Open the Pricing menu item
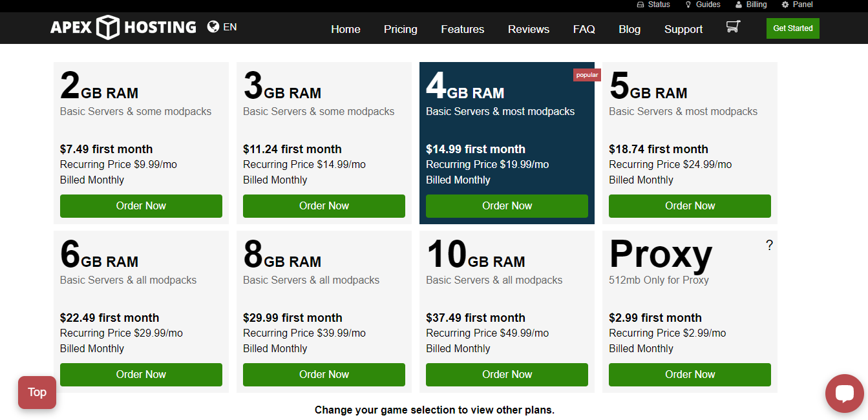Viewport: 868px width, 420px height. (401, 29)
